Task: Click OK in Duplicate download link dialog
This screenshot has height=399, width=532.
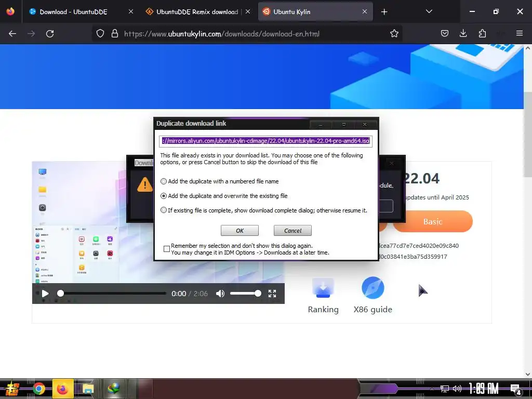Action: pos(240,230)
